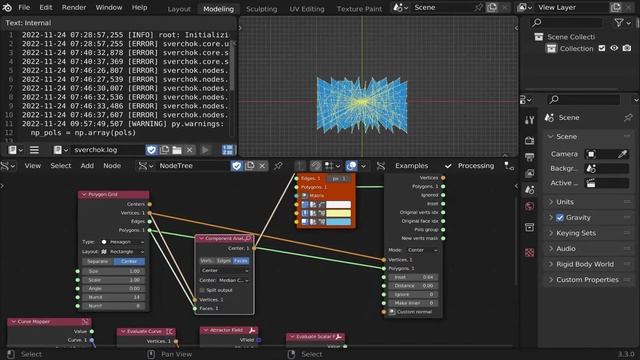Open the node editor View menu

click(33, 166)
